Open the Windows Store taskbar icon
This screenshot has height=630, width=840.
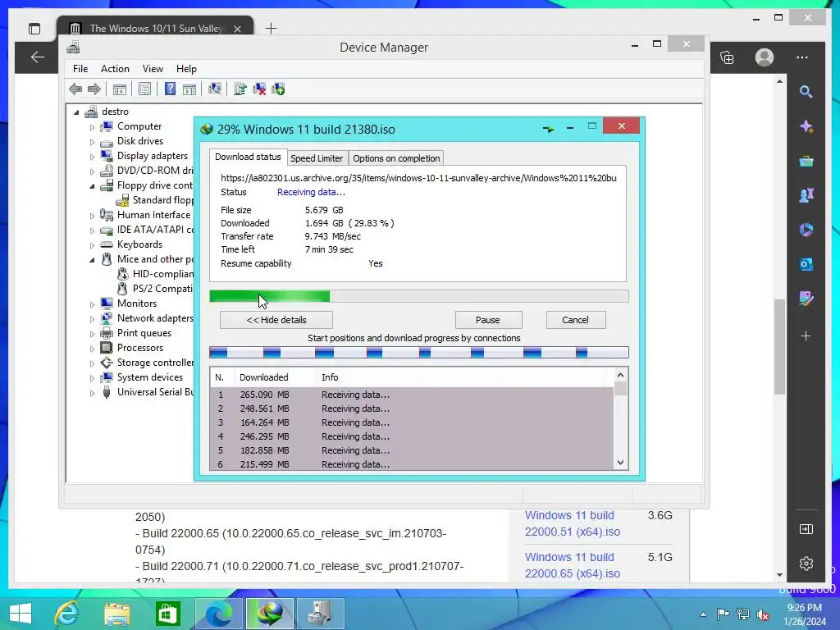coord(167,614)
